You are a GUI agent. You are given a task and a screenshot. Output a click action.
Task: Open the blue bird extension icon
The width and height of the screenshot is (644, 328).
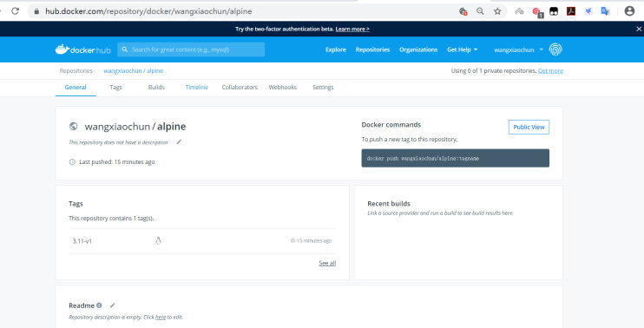(x=588, y=11)
